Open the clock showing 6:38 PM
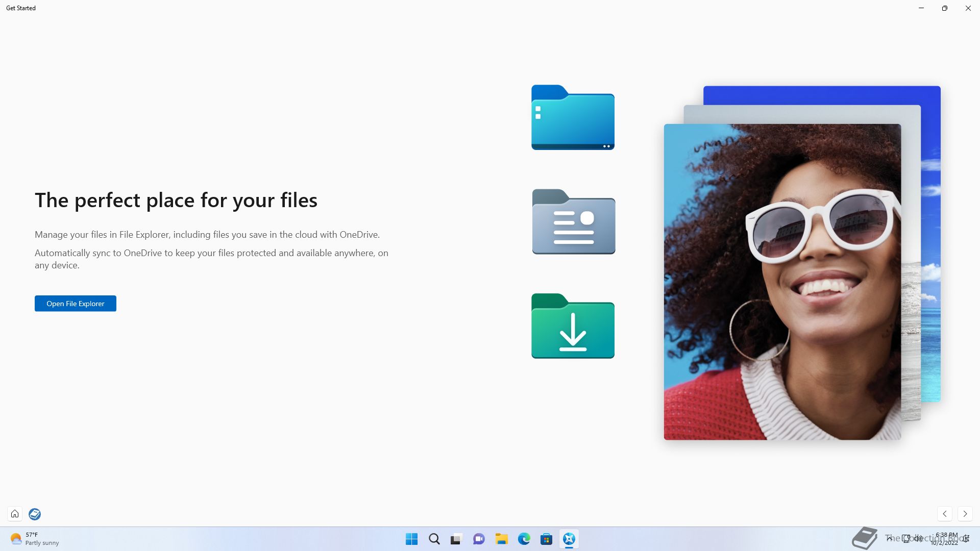Image resolution: width=980 pixels, height=551 pixels. (x=946, y=539)
